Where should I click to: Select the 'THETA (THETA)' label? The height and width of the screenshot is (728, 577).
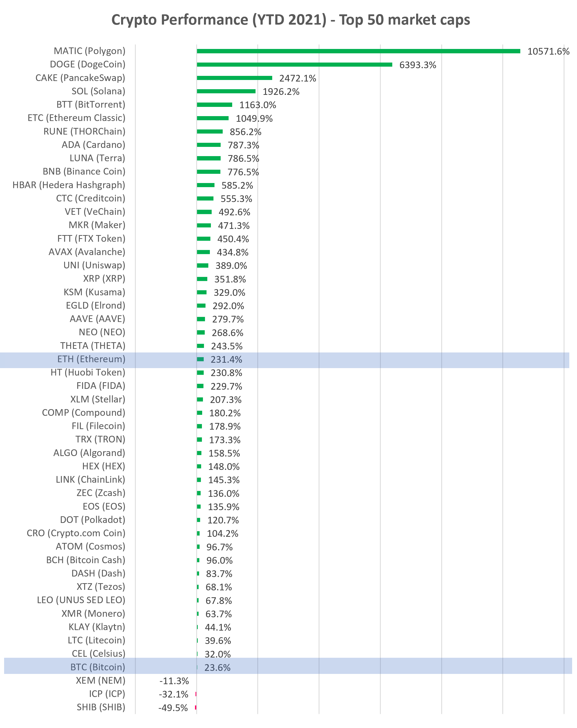coord(93,346)
